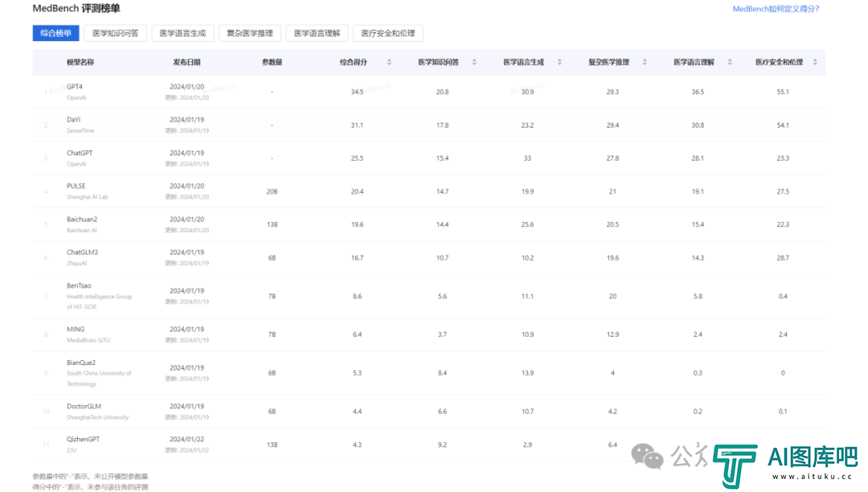This screenshot has width=868, height=492.
Task: Click the sort arrows beside 医学语言理解 column header
Action: tap(730, 62)
